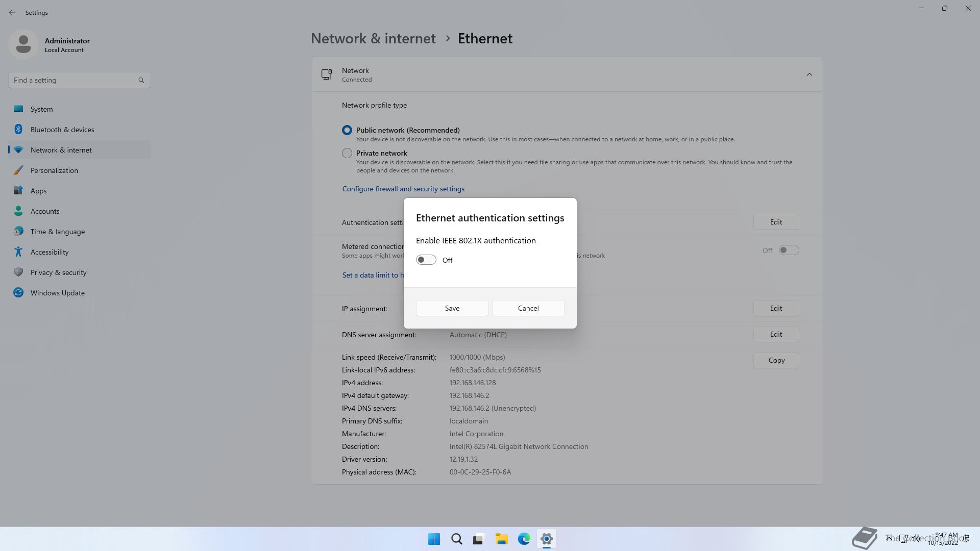Viewport: 980px width, 551px height.
Task: Open File Explorer from the taskbar
Action: tap(501, 539)
